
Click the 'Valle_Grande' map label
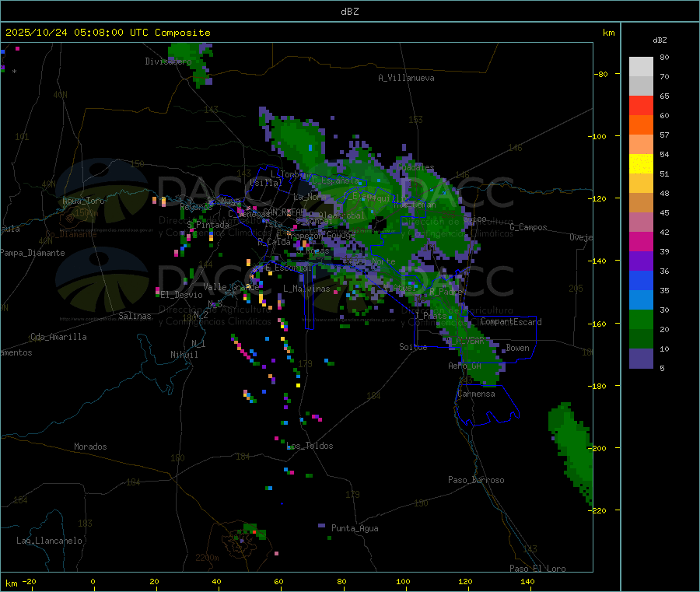(231, 287)
